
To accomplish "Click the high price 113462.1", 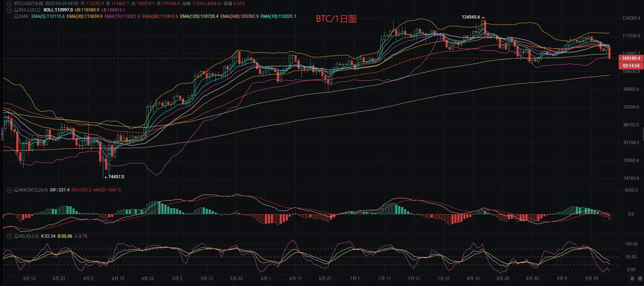I will 120,4.
